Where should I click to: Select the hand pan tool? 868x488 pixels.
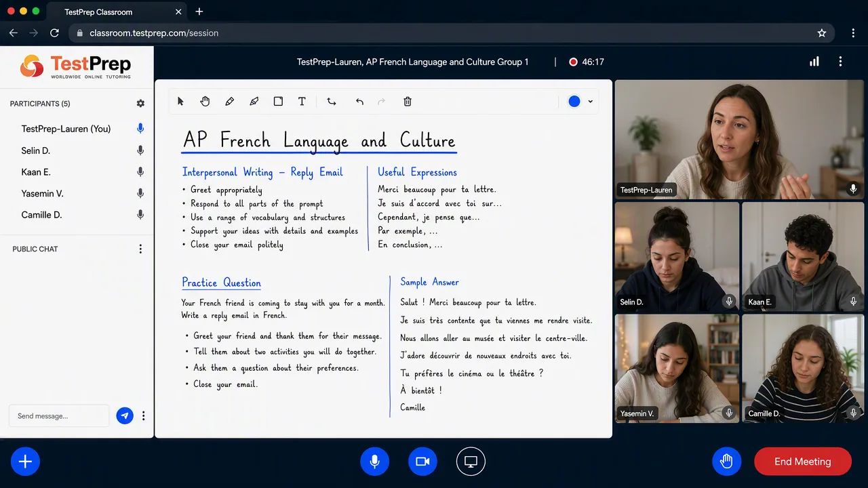[x=205, y=102]
